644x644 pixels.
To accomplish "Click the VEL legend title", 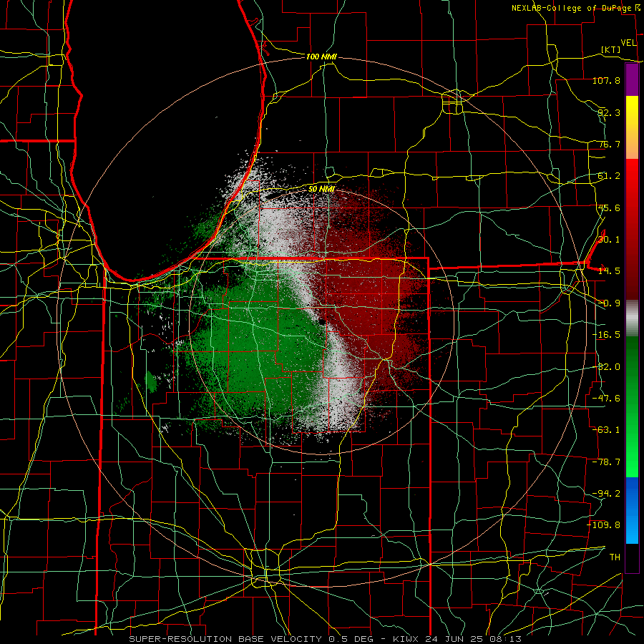I will [x=628, y=43].
